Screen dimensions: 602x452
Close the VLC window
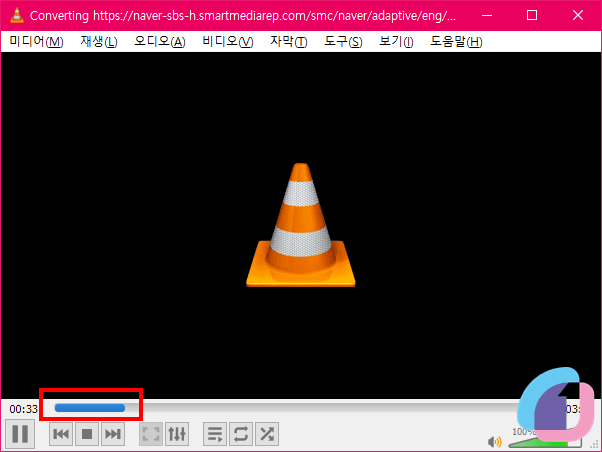(x=578, y=15)
